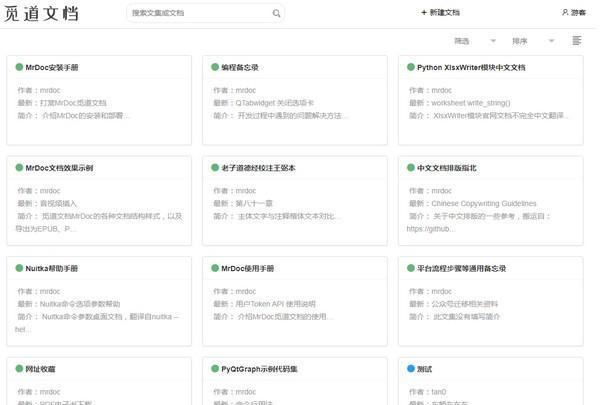Screen dimensions: 600x405
Task: Click green dot beside PyQtGraph示例代码集
Action: [x=215, y=369]
